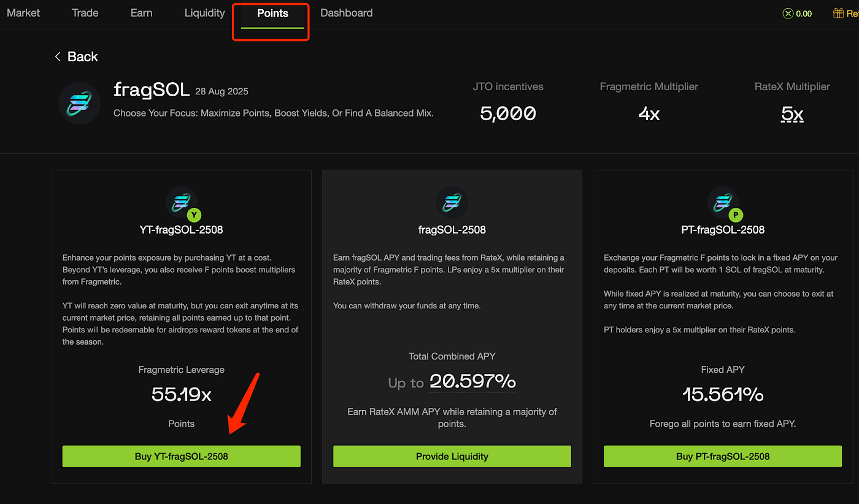Click the gift referral icon

838,13
